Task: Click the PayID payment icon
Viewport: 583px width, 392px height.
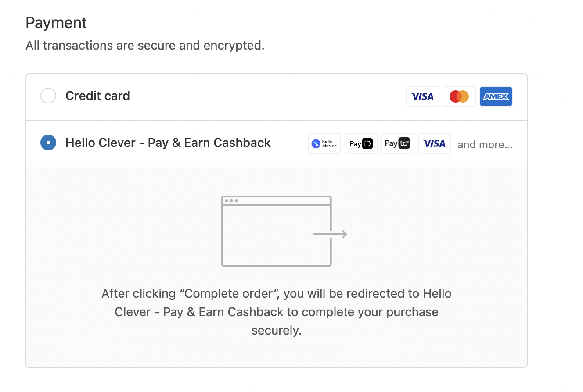Action: (361, 143)
